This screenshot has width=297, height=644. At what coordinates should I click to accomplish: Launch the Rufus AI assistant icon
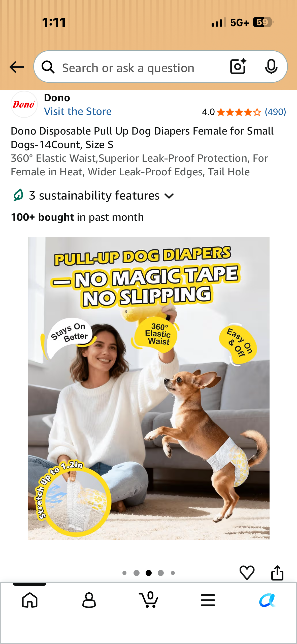click(267, 600)
